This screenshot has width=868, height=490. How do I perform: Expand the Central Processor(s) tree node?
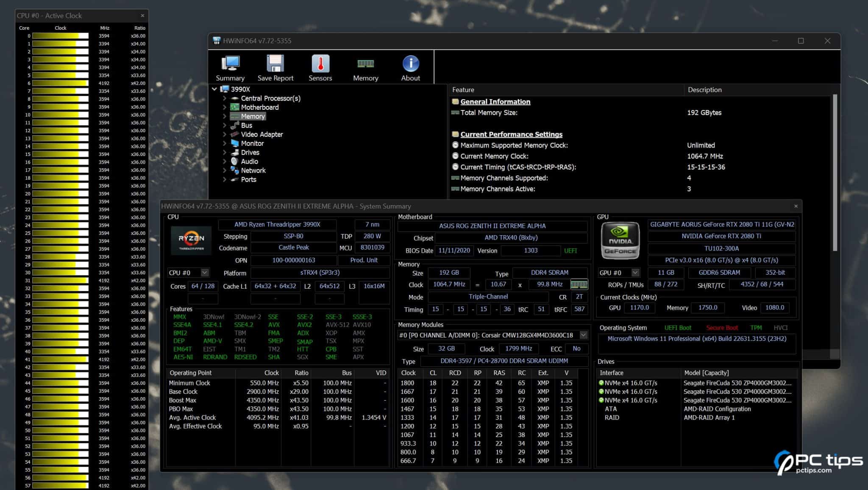pos(225,98)
